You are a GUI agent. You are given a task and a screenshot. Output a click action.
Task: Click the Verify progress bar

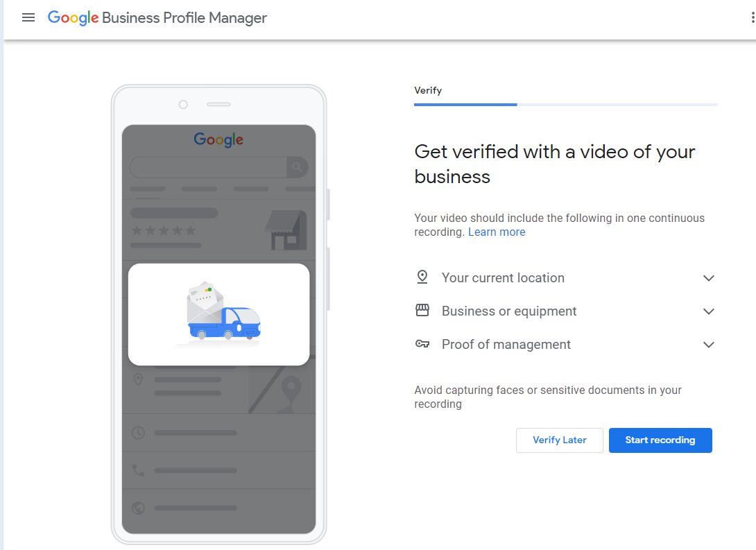566,105
